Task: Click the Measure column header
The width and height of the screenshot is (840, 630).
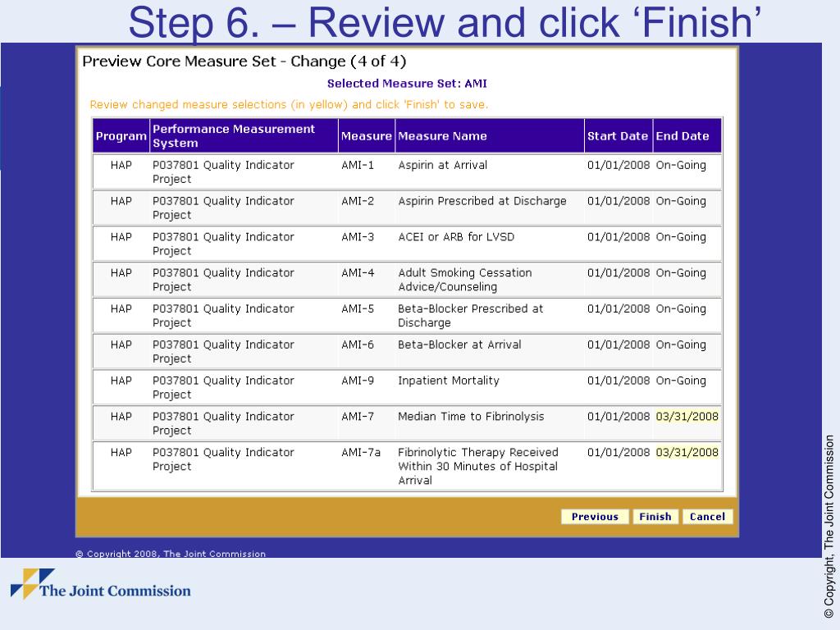Action: tap(367, 136)
